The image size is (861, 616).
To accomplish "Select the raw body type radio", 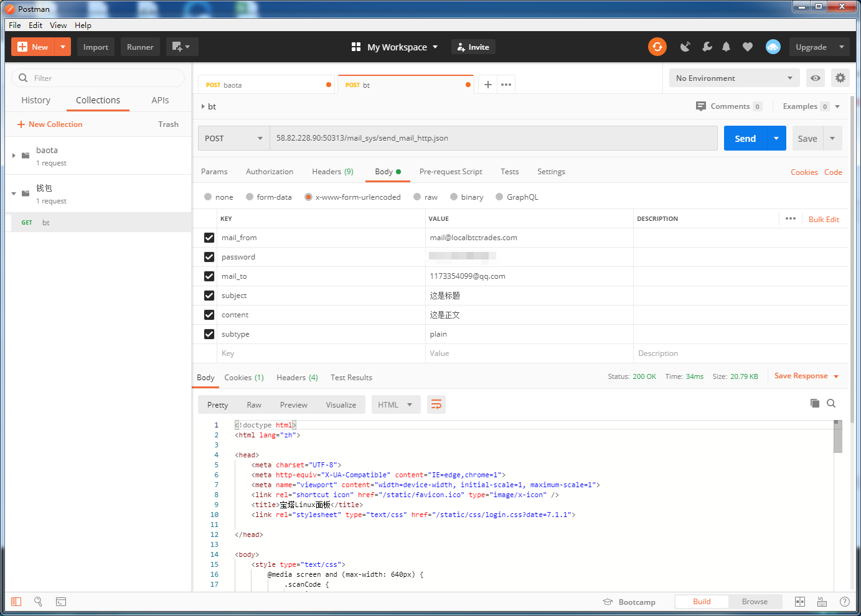I will click(418, 197).
